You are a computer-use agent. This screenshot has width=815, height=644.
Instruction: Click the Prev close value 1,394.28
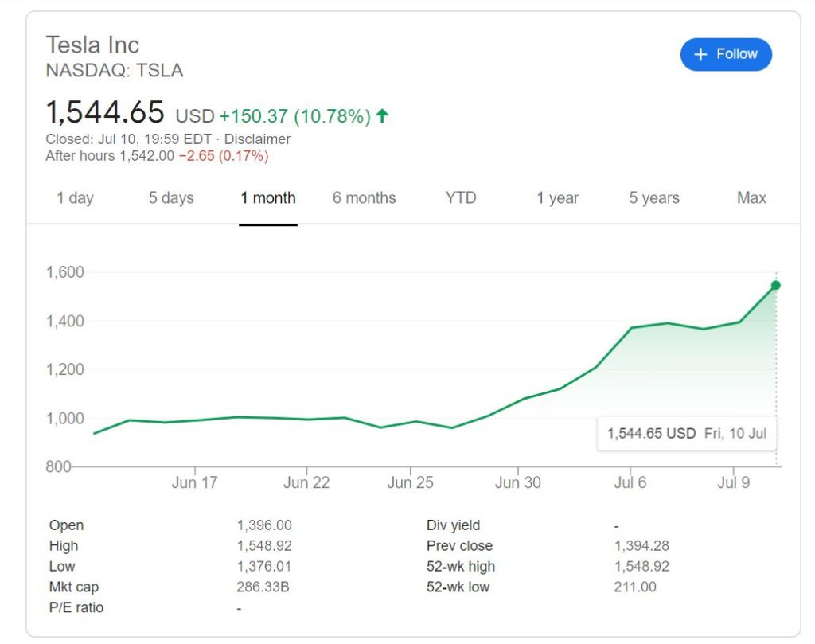(641, 546)
